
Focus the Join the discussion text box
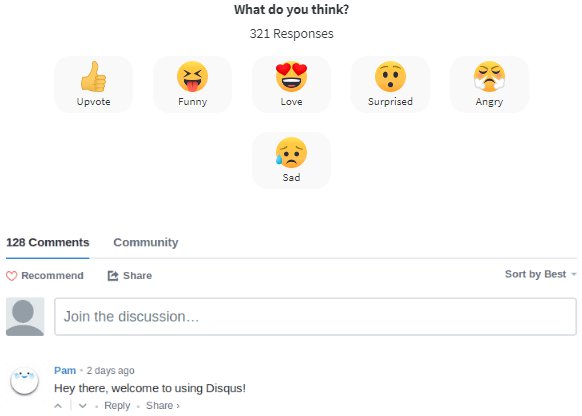(x=315, y=317)
